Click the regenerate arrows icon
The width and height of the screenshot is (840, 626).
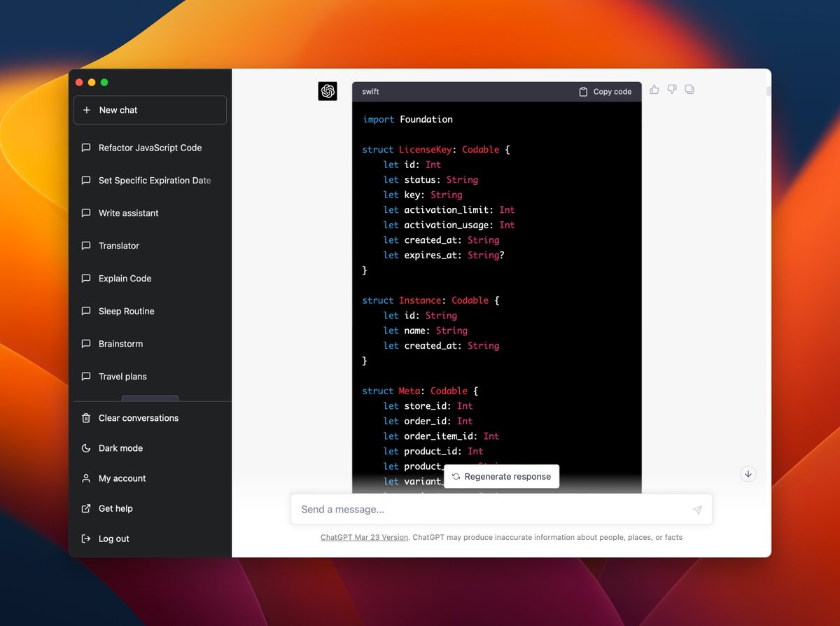coord(456,476)
